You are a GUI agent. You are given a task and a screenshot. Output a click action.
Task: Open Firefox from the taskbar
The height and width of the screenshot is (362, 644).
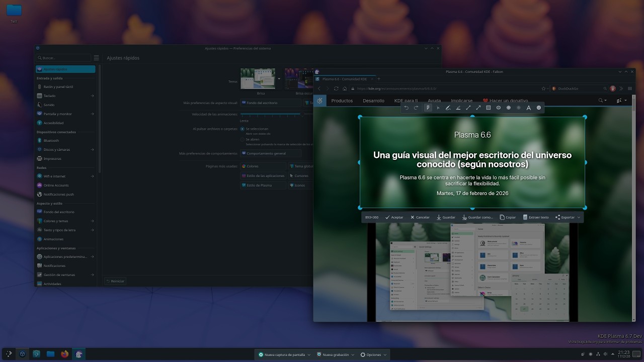[x=64, y=354]
